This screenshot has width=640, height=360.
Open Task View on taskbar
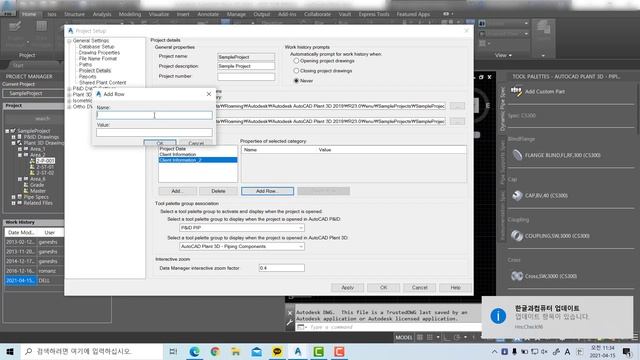[x=173, y=351]
